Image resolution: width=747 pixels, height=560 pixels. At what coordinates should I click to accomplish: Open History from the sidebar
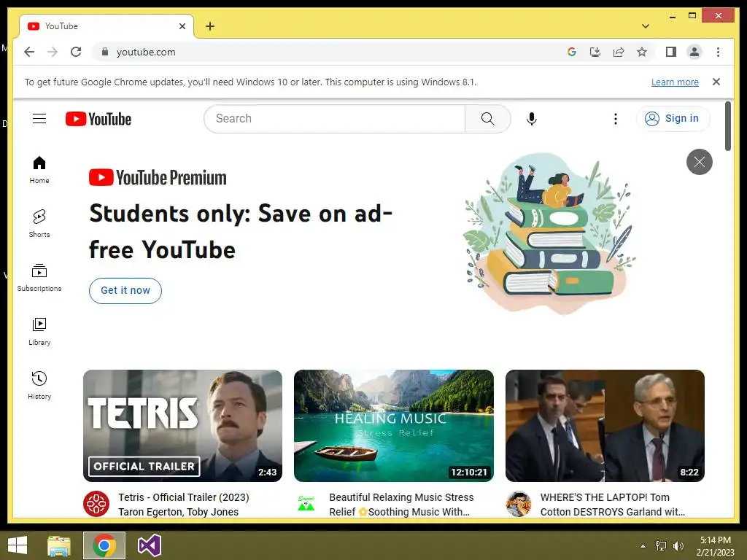pyautogui.click(x=39, y=385)
